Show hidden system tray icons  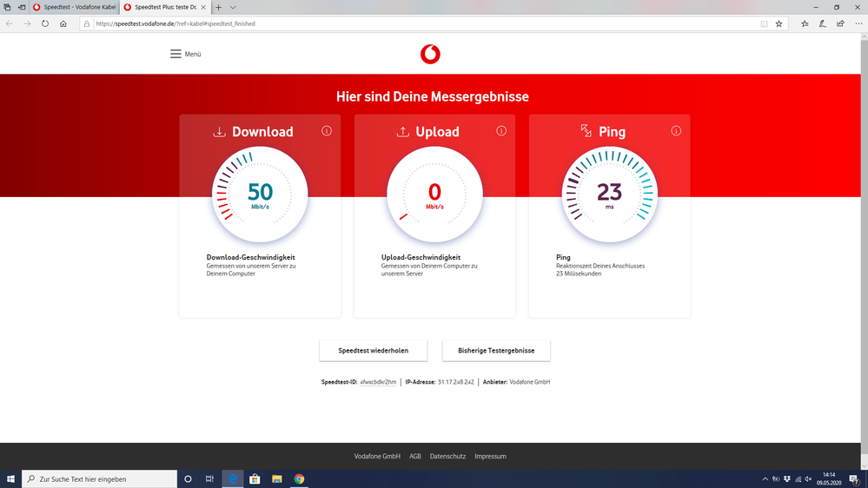(765, 479)
